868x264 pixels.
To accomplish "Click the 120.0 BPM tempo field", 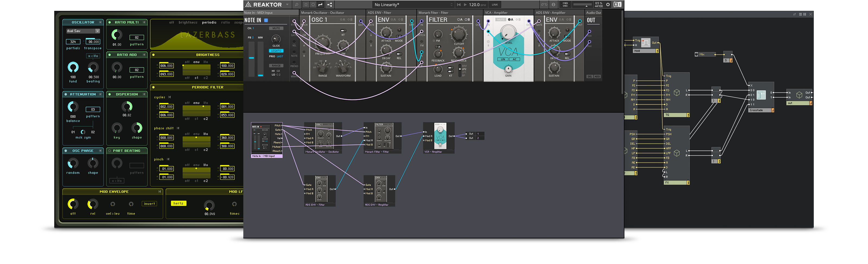I will point(477,5).
